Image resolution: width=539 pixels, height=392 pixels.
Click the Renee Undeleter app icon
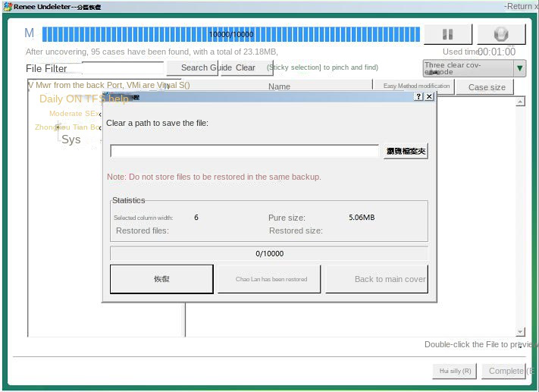[x=8, y=6]
